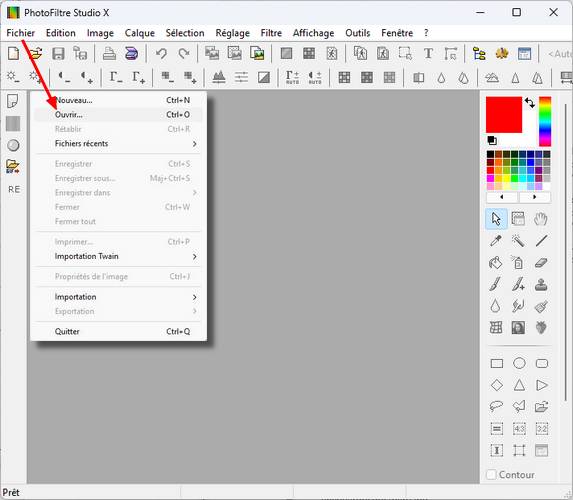Select the Fill bucket tool
This screenshot has height=500, width=573.
pyautogui.click(x=496, y=262)
